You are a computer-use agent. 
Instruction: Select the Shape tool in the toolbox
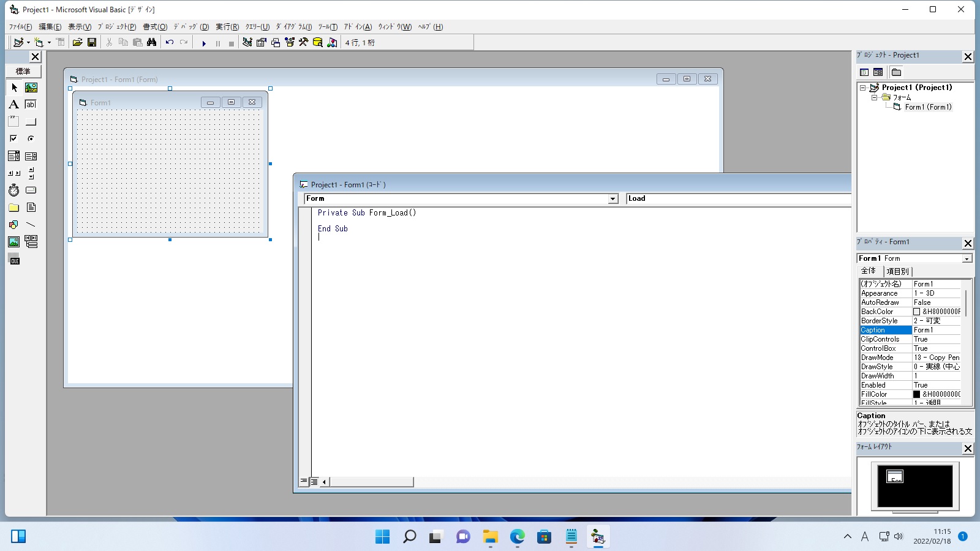(14, 225)
